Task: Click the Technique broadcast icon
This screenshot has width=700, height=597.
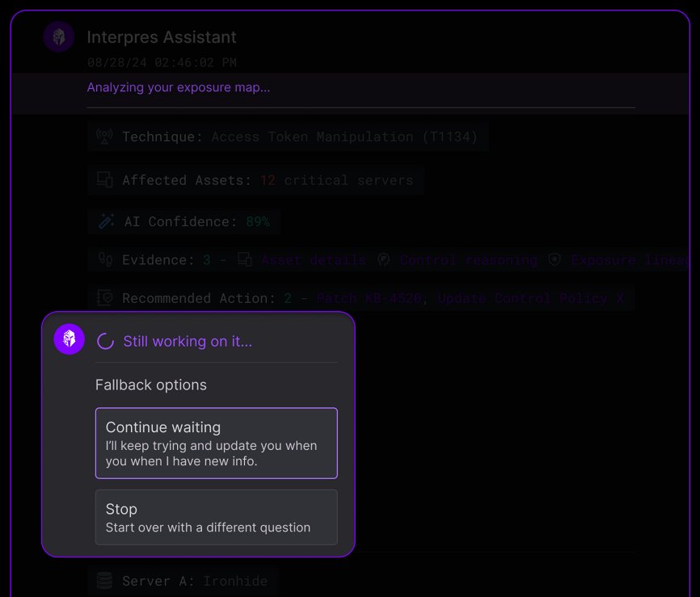Action: [x=105, y=136]
